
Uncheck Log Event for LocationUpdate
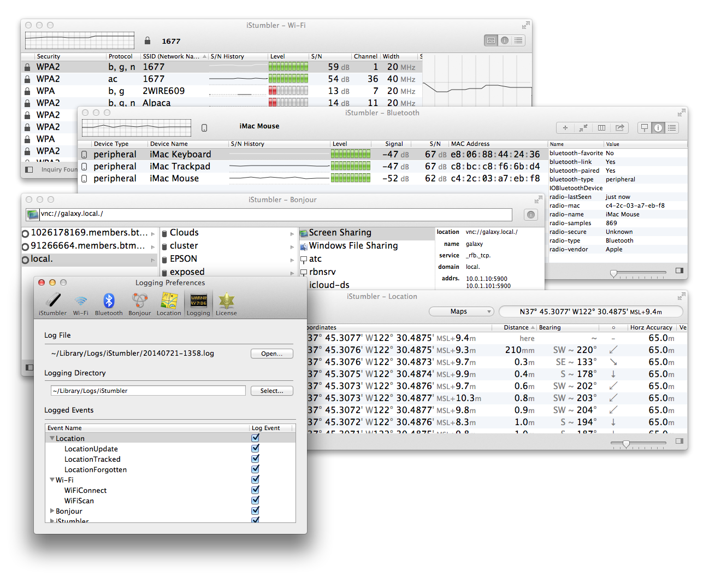coord(255,448)
